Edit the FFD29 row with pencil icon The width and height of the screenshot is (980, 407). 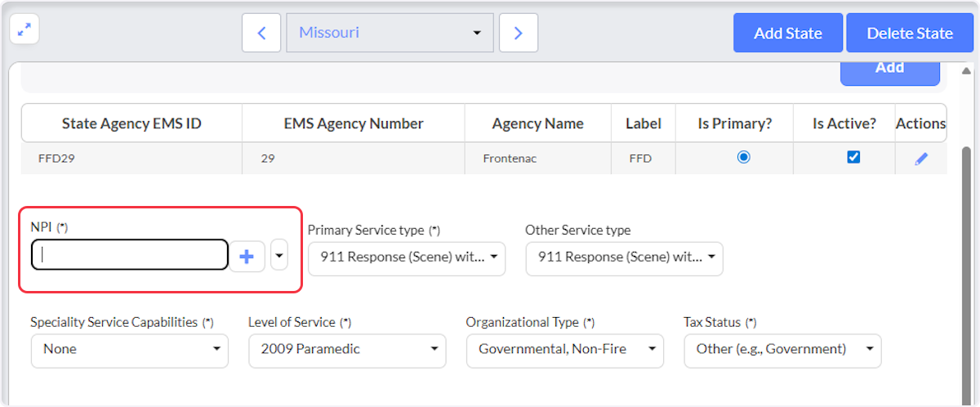pyautogui.click(x=921, y=159)
